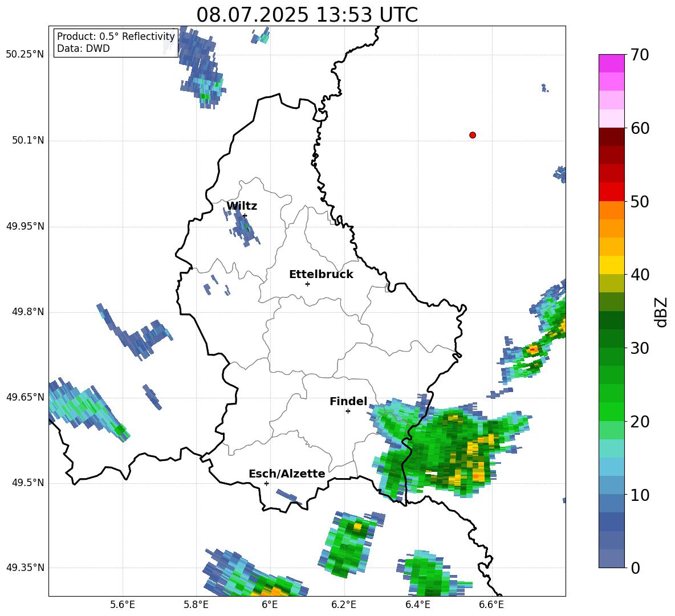Click the dark red colorbar segment below 60
The height and width of the screenshot is (616, 675).
point(611,137)
